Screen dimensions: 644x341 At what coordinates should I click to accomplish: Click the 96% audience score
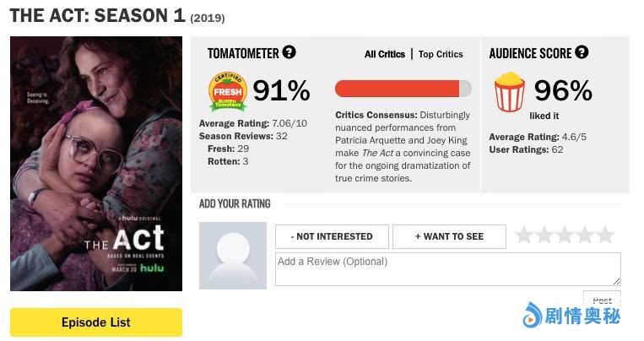[x=563, y=90]
